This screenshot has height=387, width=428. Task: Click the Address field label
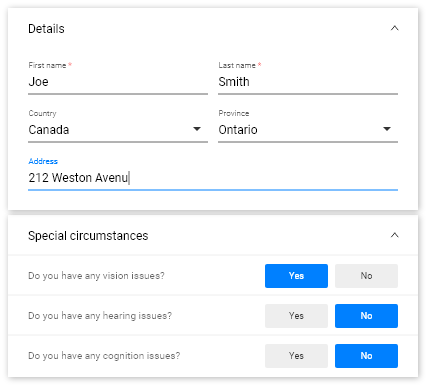[43, 161]
